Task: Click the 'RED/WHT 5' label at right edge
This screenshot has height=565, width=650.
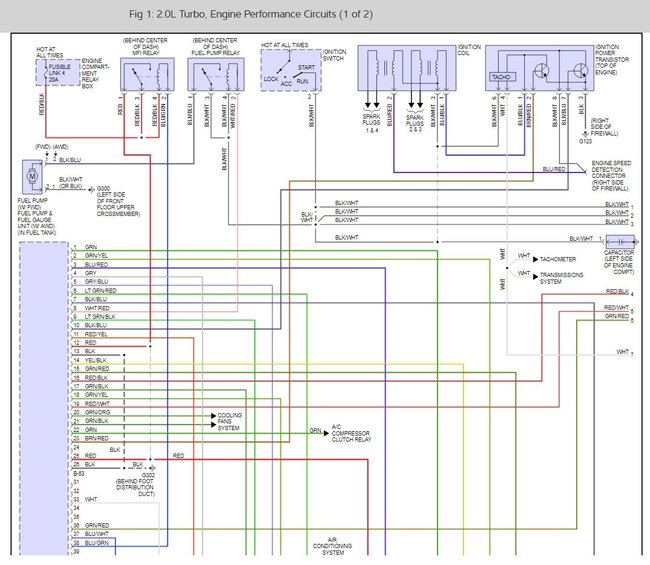Action: [x=619, y=308]
